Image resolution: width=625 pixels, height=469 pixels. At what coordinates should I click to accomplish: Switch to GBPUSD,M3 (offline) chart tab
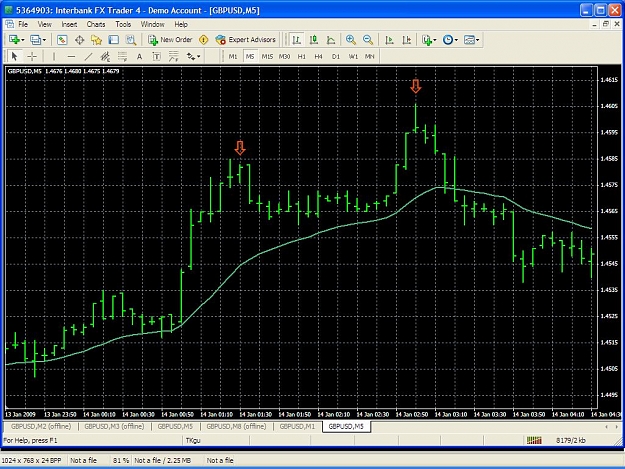pyautogui.click(x=114, y=426)
